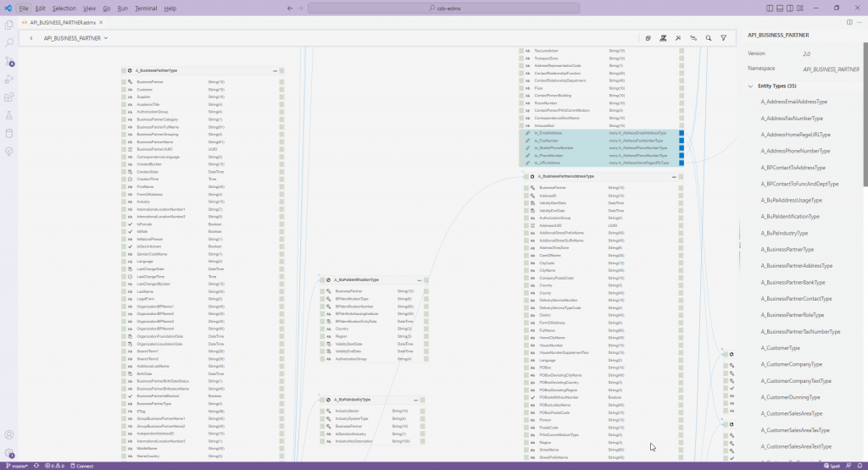Click the cds-edmx command center search box
Image resolution: width=868 pixels, height=470 pixels.
pos(444,8)
